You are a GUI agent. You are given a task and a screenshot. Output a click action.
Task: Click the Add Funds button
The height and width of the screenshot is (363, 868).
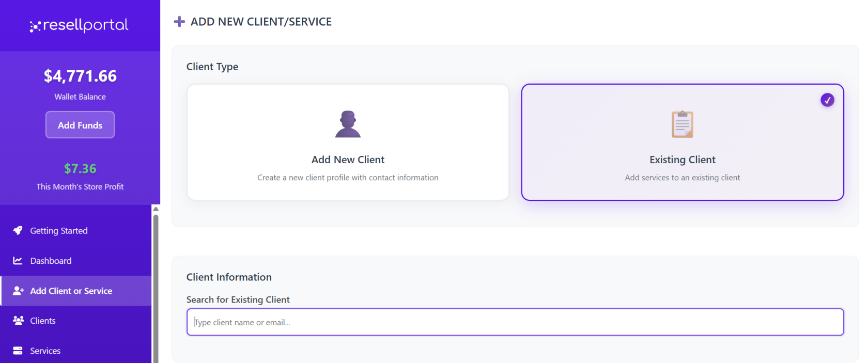pyautogui.click(x=80, y=125)
